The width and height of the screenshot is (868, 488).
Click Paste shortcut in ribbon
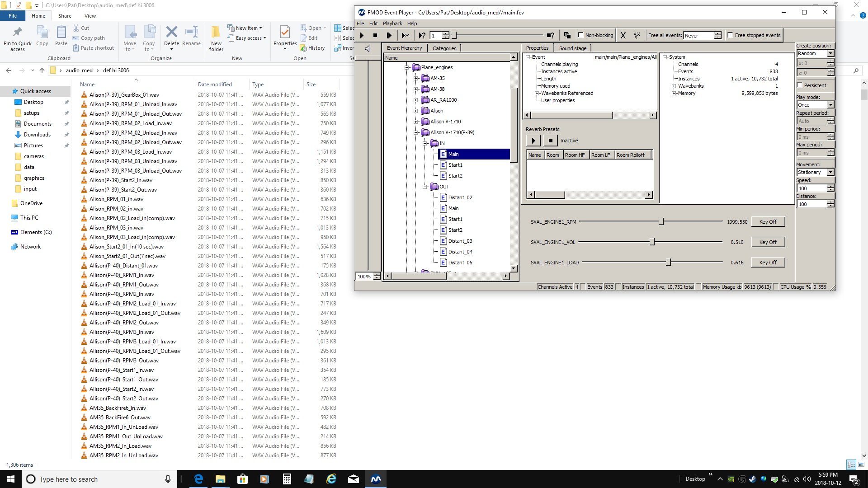(x=93, y=48)
